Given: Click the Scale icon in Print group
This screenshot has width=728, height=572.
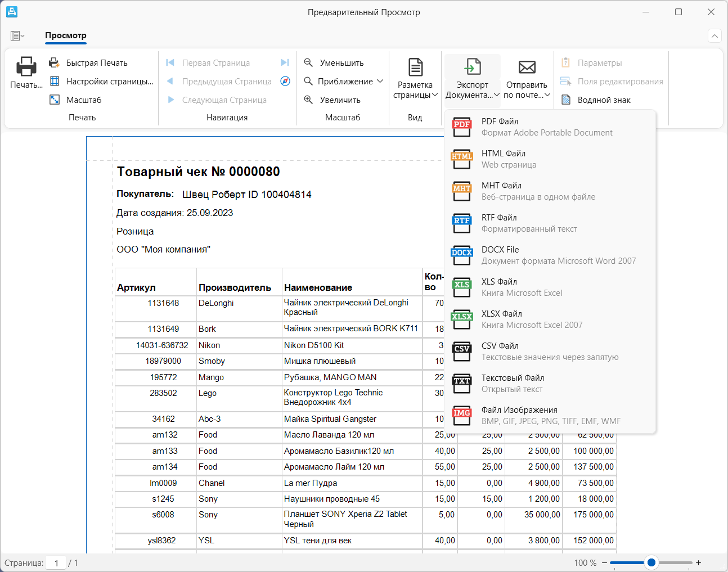Looking at the screenshot, I should click(55, 100).
